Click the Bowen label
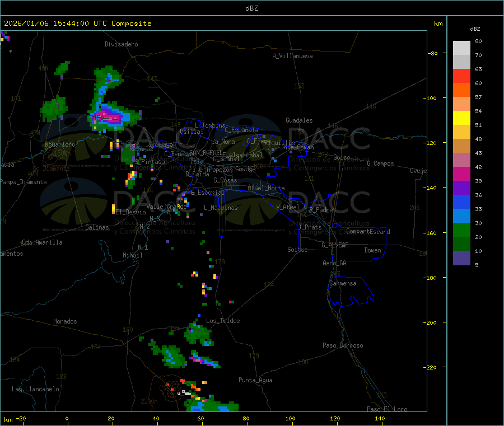This screenshot has width=504, height=426. pyautogui.click(x=372, y=250)
